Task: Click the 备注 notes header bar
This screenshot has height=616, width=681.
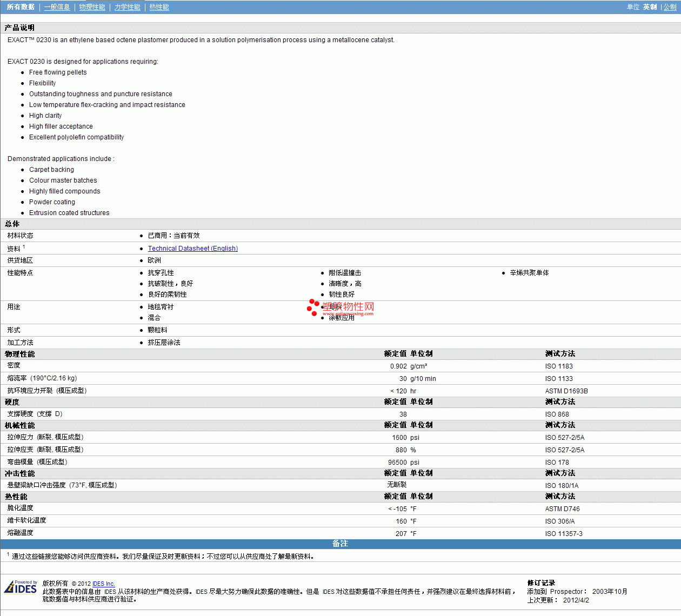Action: (340, 544)
